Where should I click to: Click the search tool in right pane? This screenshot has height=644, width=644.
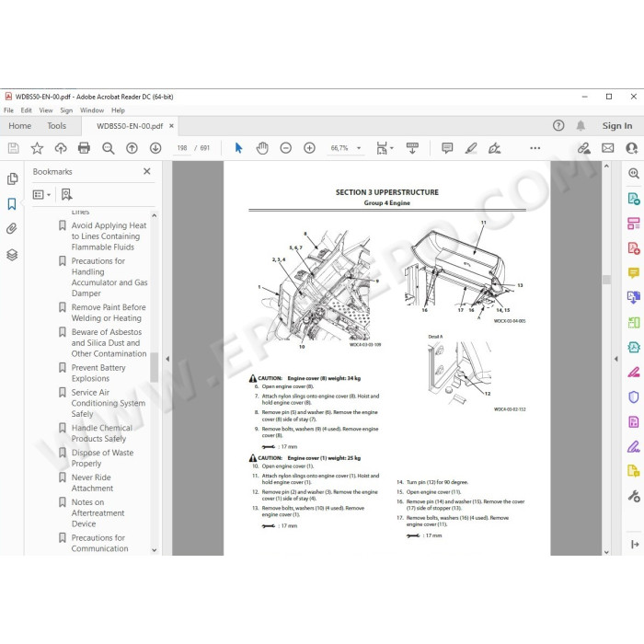click(634, 173)
